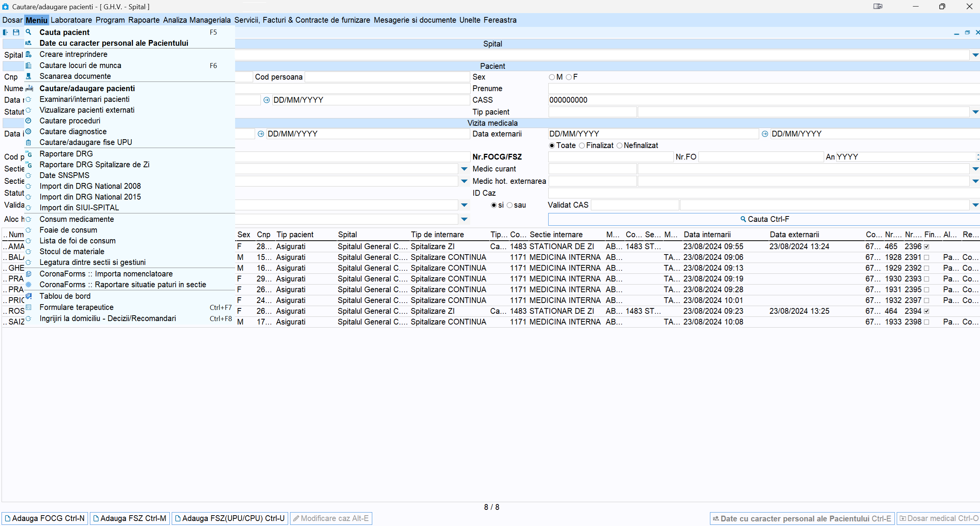Choose the 'sau' radio button
The height and width of the screenshot is (526, 980).
(x=510, y=205)
